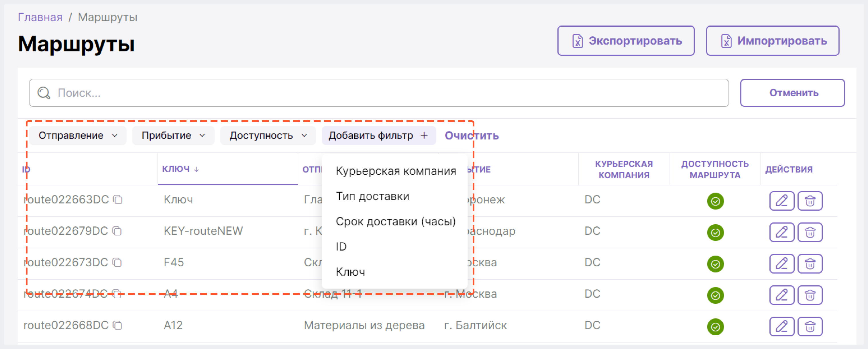Edit route route022663DC with pencil icon
Image resolution: width=868 pixels, height=349 pixels.
[x=782, y=201]
